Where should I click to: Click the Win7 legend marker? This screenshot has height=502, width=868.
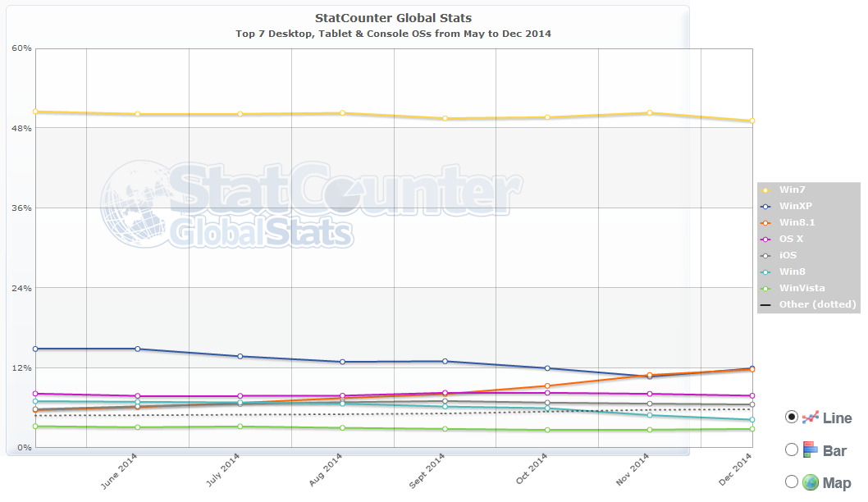pyautogui.click(x=766, y=189)
